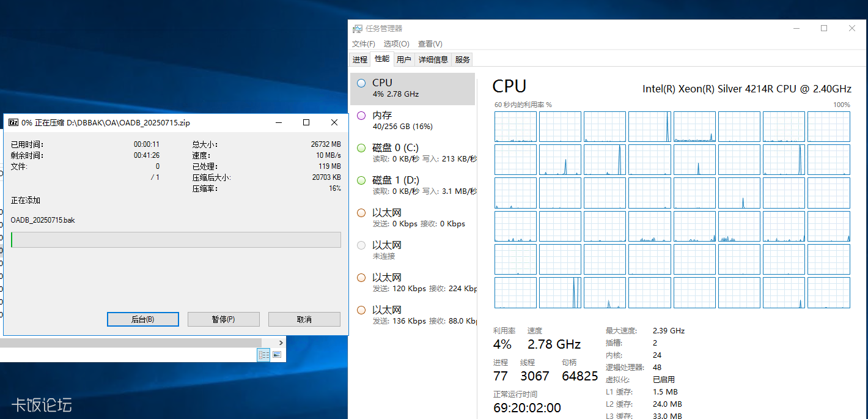868x419 pixels.
Task: Click the Intel(R) Xeon(R) Silver 4214R processor name
Action: click(x=747, y=89)
